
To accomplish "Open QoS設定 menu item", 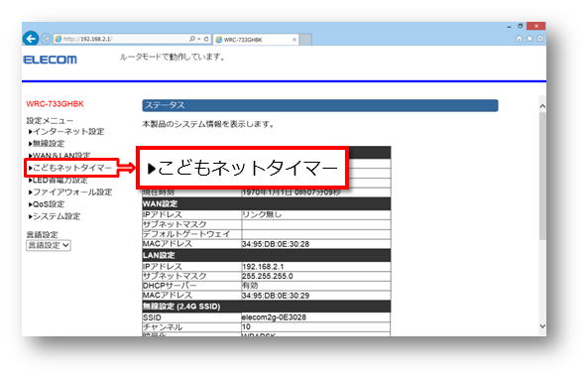I will coord(47,204).
